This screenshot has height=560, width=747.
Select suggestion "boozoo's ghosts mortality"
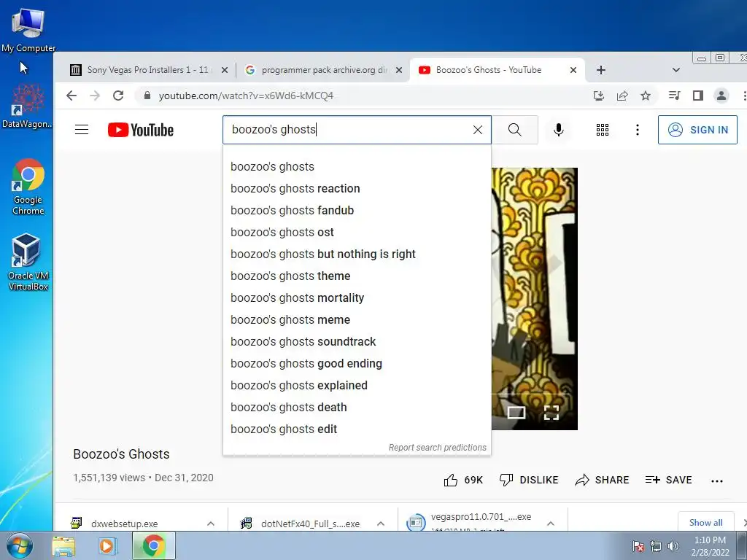tap(357, 298)
